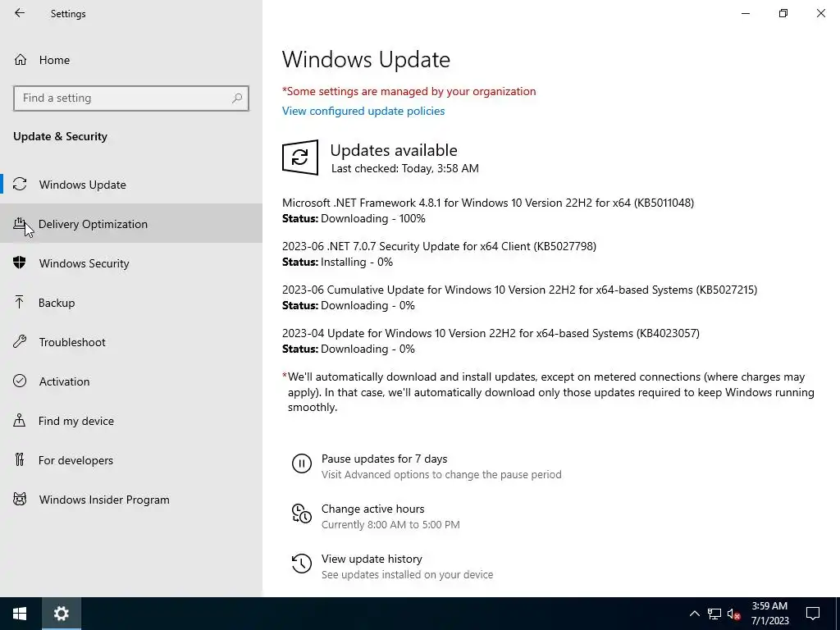Open the taskbar clock and date

click(x=769, y=614)
